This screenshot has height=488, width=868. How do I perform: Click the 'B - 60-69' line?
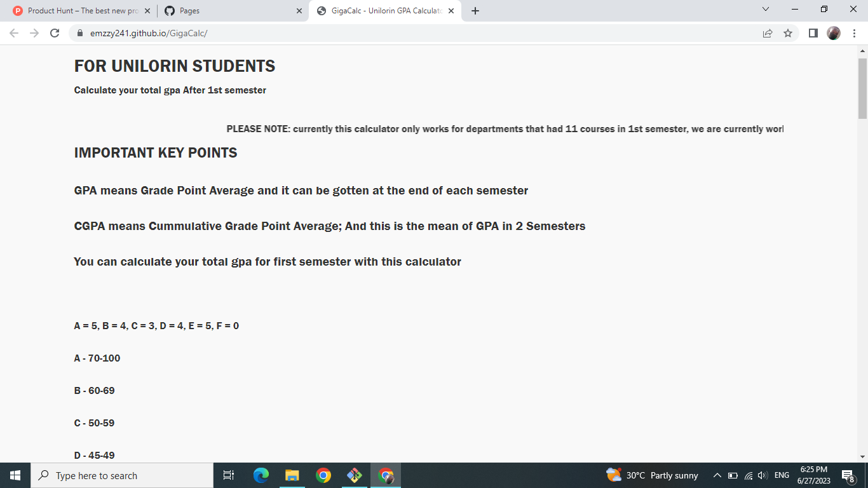click(95, 391)
